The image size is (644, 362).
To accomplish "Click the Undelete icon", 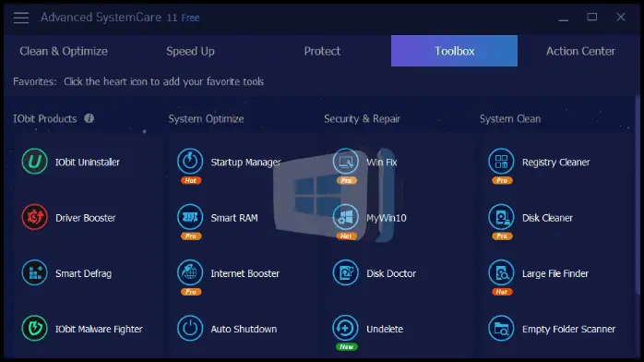I will 345,329.
